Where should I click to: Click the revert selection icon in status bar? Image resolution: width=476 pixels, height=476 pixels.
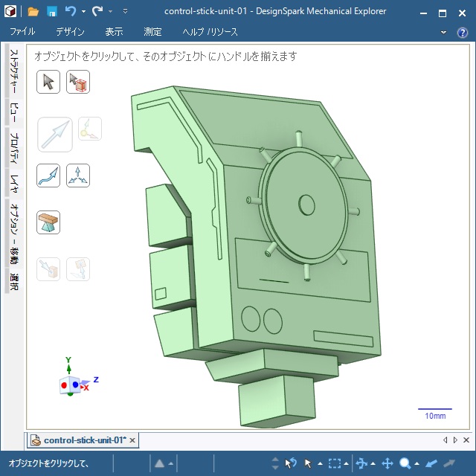pyautogui.click(x=292, y=463)
